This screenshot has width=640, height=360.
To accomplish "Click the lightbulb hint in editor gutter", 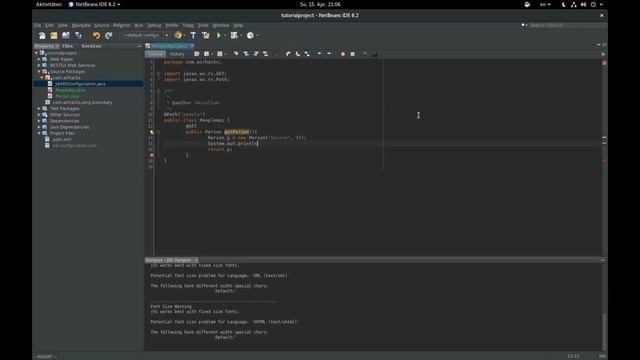I will coord(151,132).
